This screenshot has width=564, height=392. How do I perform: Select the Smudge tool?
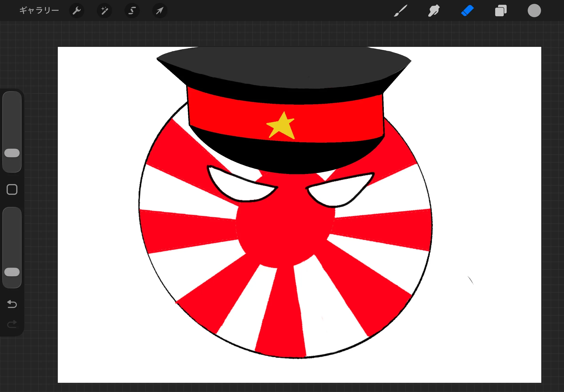[x=434, y=11]
